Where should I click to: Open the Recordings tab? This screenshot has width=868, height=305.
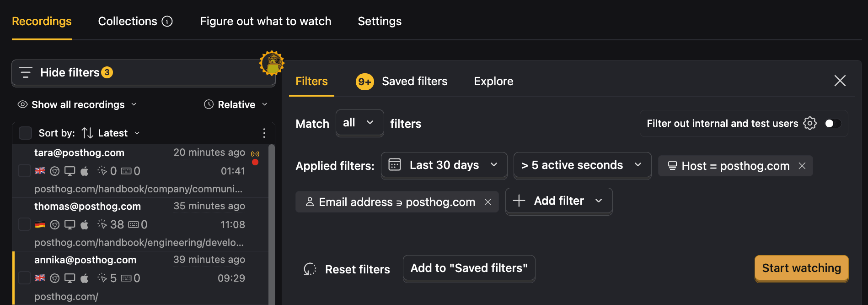42,21
